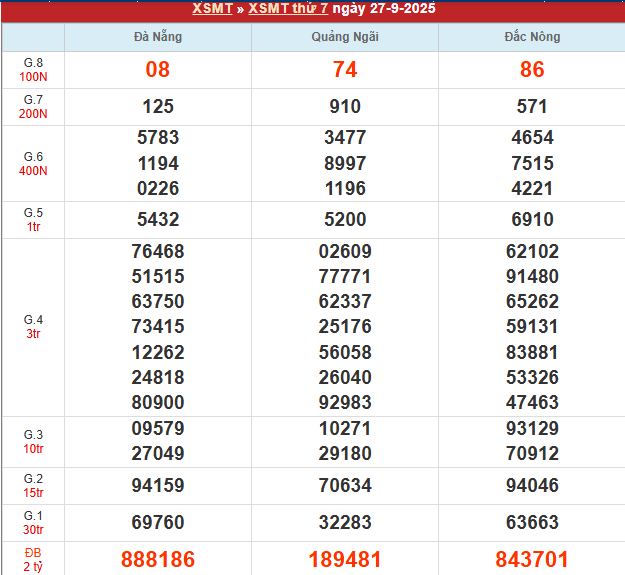Click the G.6 400N prize label
This screenshot has height=575, width=625.
pyautogui.click(x=33, y=163)
